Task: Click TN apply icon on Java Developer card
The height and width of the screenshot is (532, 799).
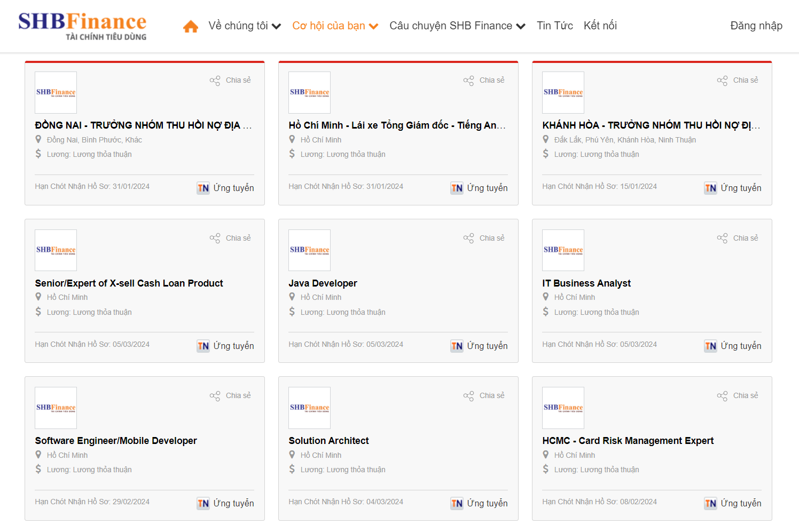Action: click(457, 346)
